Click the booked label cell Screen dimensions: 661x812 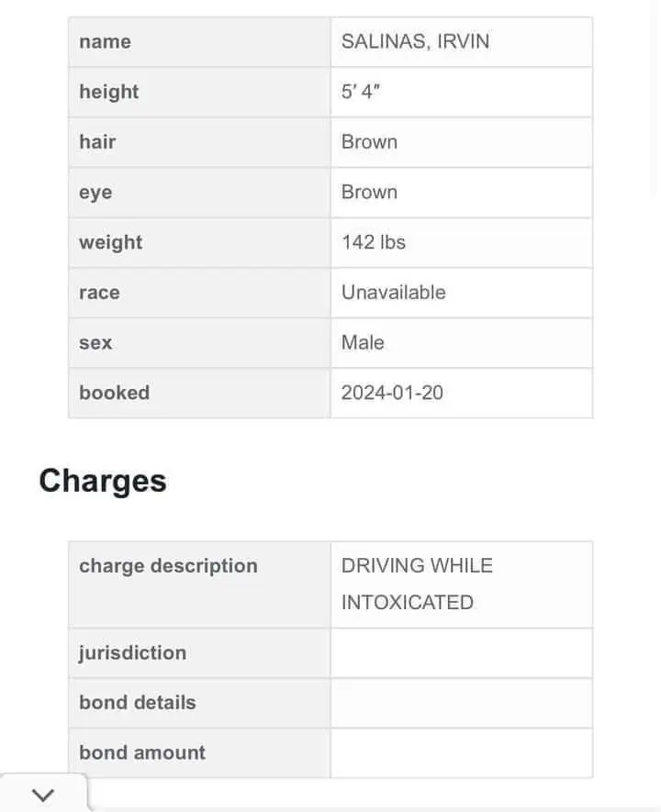point(114,393)
